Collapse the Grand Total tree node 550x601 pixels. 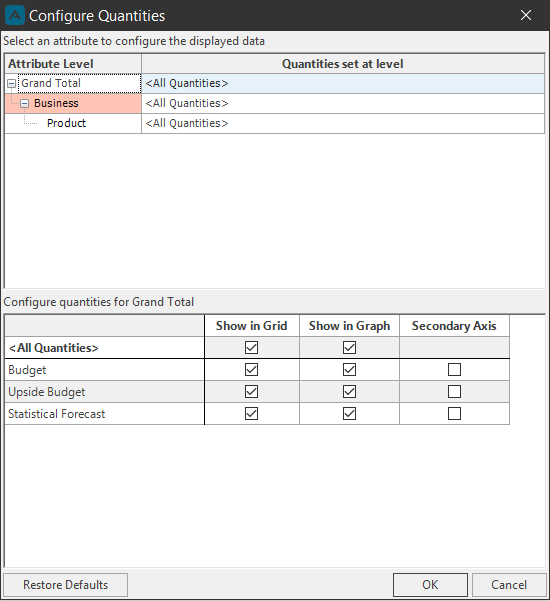(x=11, y=83)
